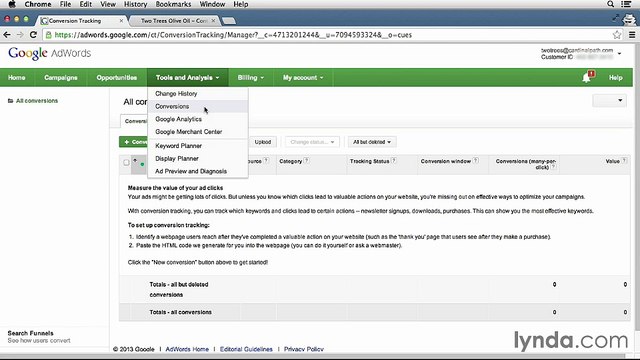Choose Google Merchant Center
The width and height of the screenshot is (640, 360).
(x=198, y=132)
